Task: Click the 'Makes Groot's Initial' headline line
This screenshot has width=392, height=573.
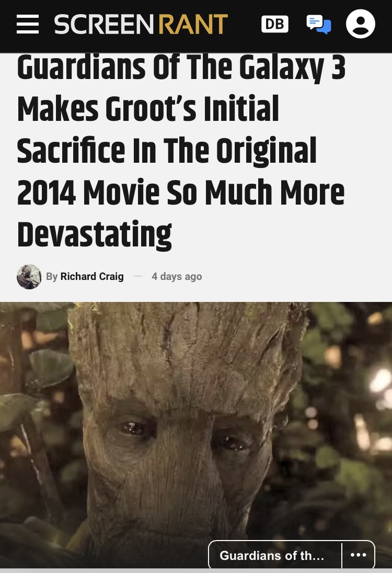Action: tap(148, 108)
